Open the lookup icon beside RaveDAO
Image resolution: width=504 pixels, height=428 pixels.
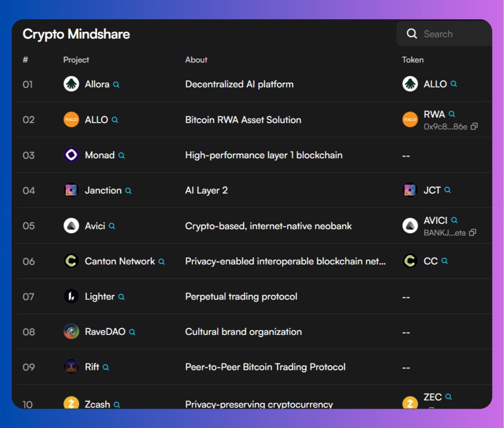pos(132,332)
